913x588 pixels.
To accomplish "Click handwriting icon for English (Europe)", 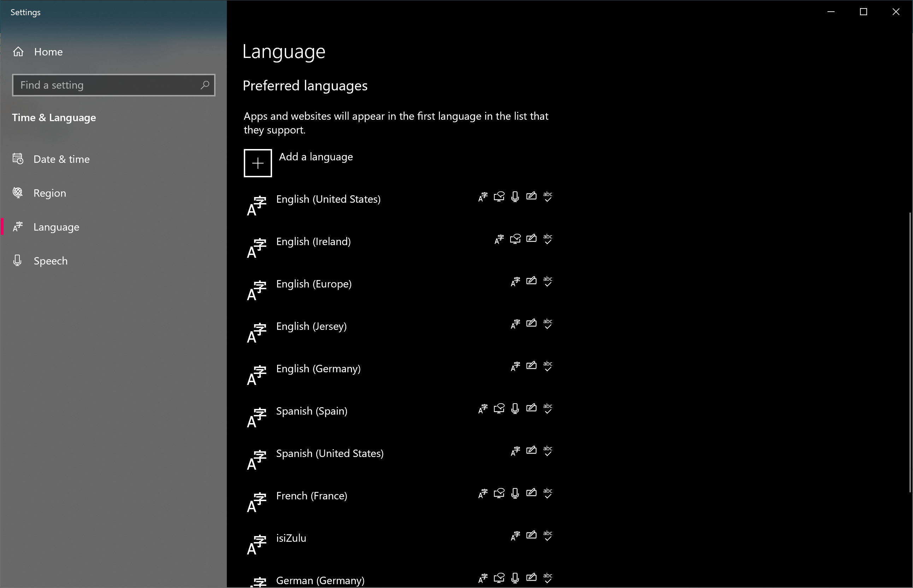I will (531, 281).
